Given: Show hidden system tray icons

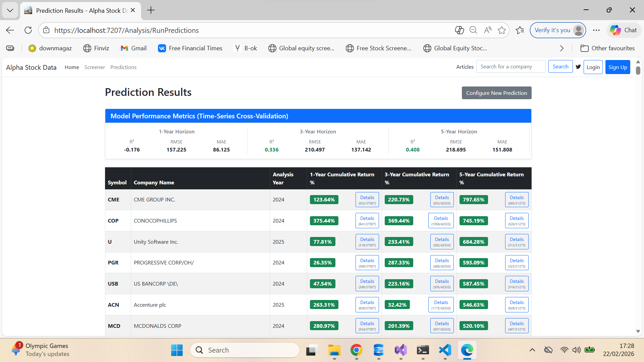Looking at the screenshot, I should point(532,350).
